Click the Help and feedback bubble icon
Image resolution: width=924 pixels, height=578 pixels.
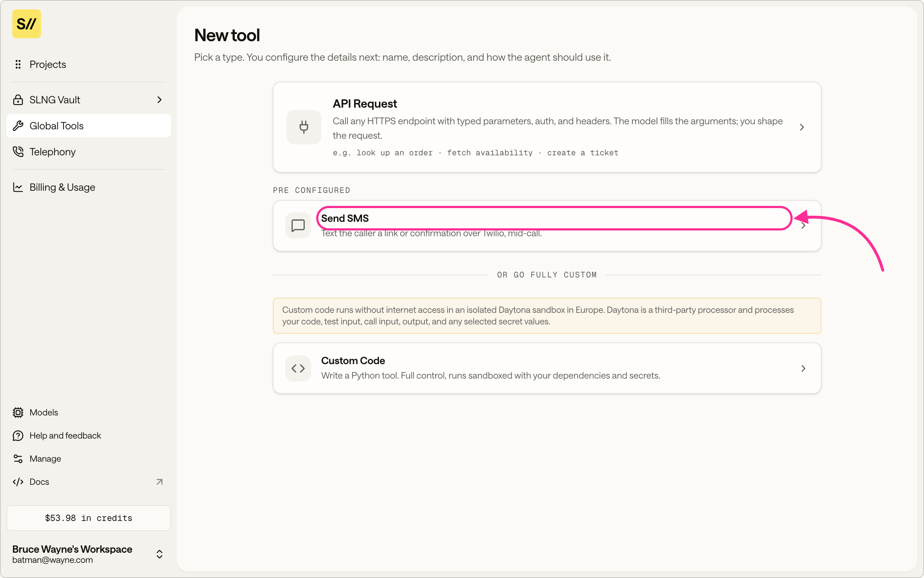tap(18, 436)
